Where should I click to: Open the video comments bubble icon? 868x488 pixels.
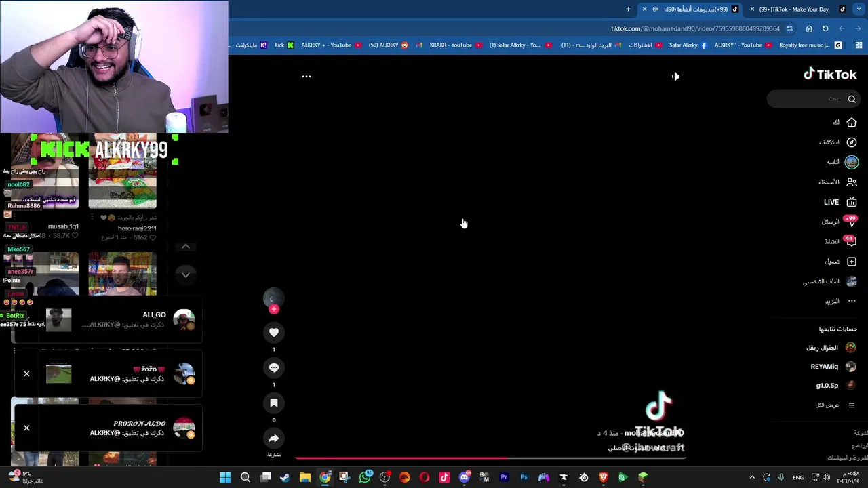point(274,367)
